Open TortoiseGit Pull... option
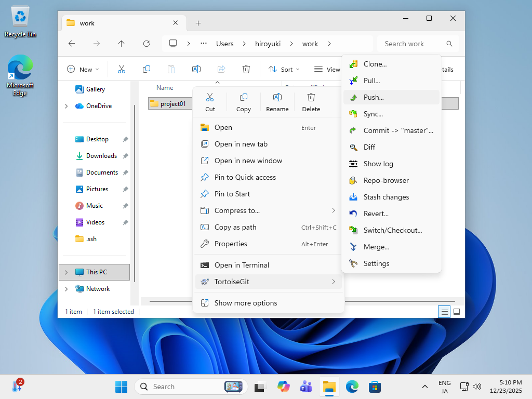Screen dimensions: 532x399 coord(371,81)
